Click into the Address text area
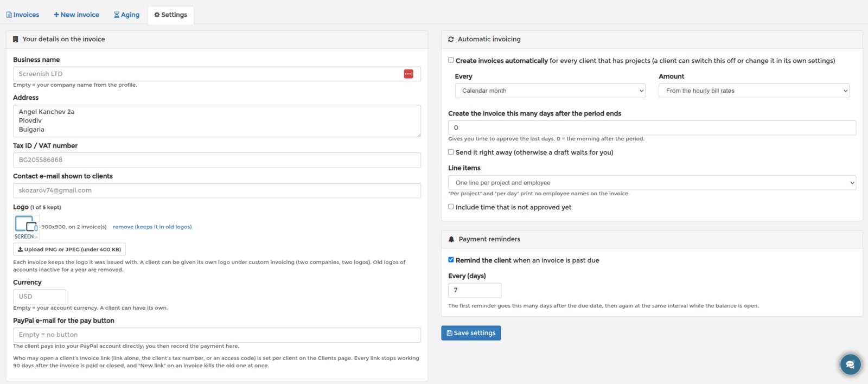This screenshot has width=868, height=384. tap(217, 121)
